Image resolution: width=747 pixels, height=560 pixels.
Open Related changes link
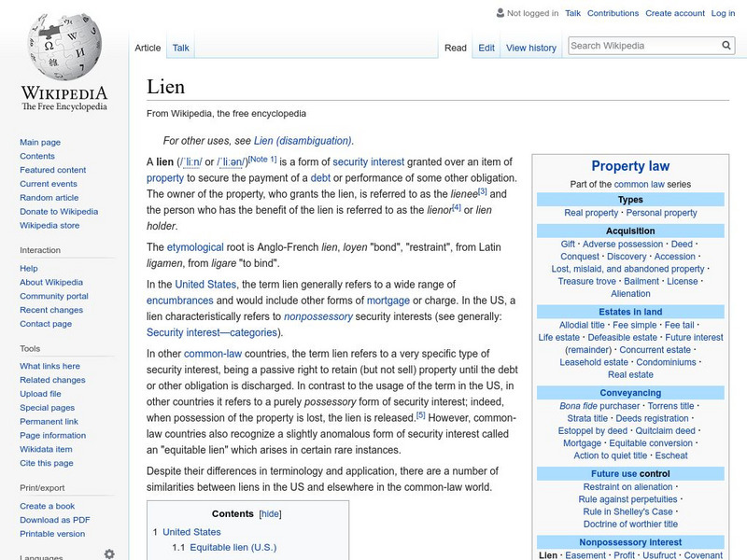(x=52, y=380)
